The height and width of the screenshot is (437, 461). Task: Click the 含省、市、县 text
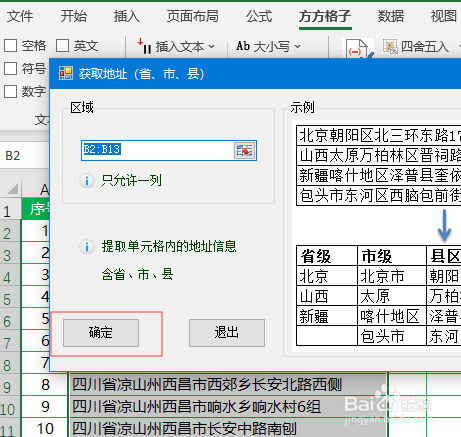click(x=137, y=275)
